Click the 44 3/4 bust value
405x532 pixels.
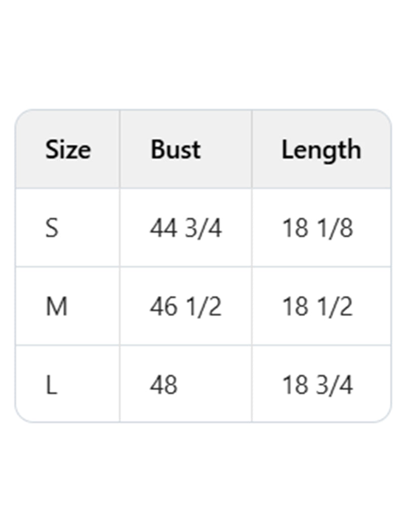(x=185, y=229)
